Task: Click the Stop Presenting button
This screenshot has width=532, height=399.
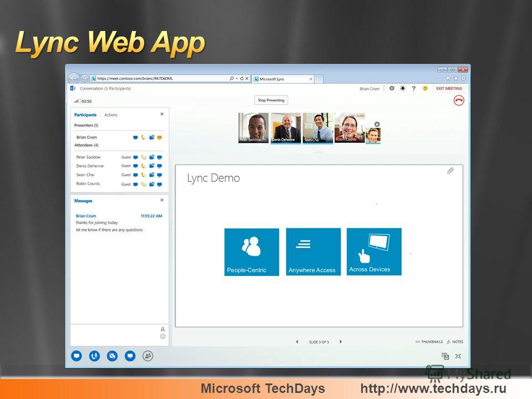Action: [x=271, y=100]
